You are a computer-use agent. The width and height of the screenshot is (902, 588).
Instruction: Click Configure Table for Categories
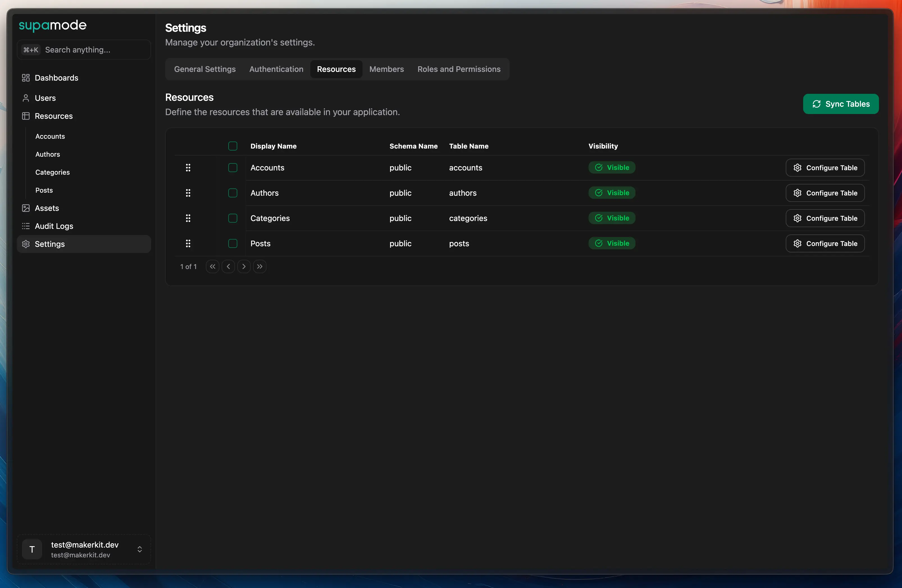pos(825,218)
